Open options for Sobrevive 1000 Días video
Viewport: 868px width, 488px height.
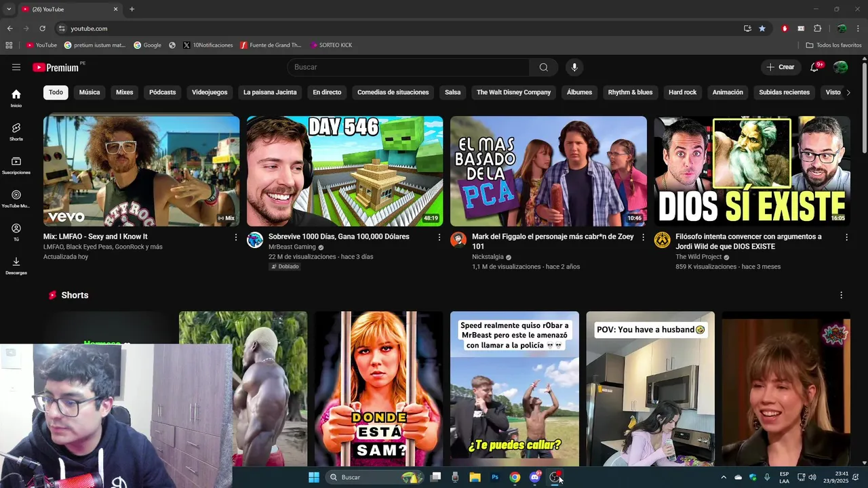pyautogui.click(x=439, y=237)
